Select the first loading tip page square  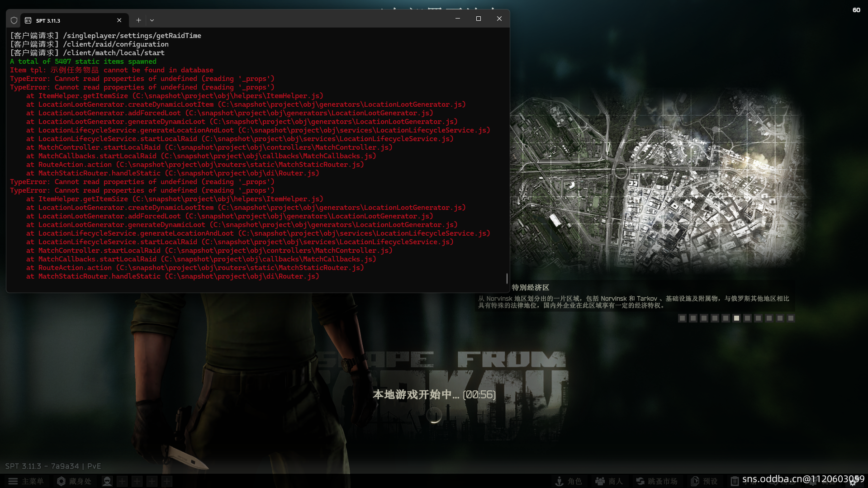(682, 318)
